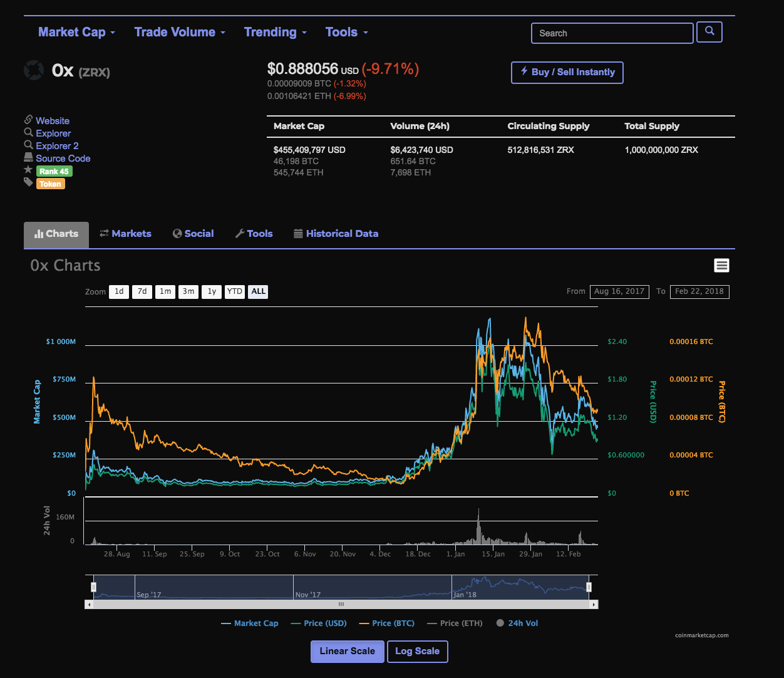Toggle the Price (BTC) series in legend

387,623
